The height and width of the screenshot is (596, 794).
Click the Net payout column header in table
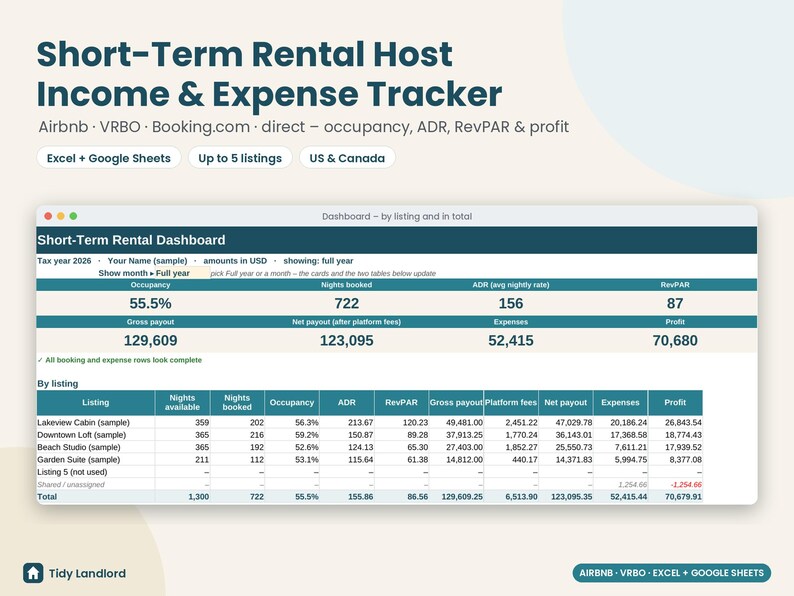click(566, 403)
